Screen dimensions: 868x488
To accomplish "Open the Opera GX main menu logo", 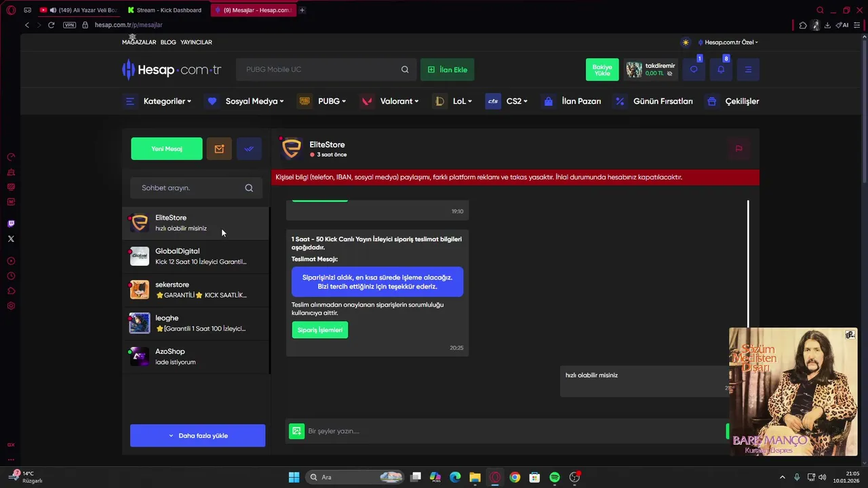I will tap(11, 10).
